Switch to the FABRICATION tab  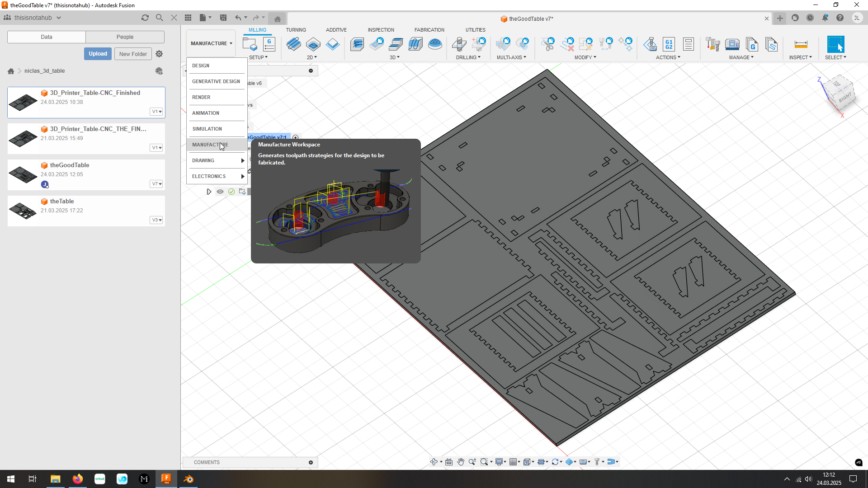coord(429,30)
